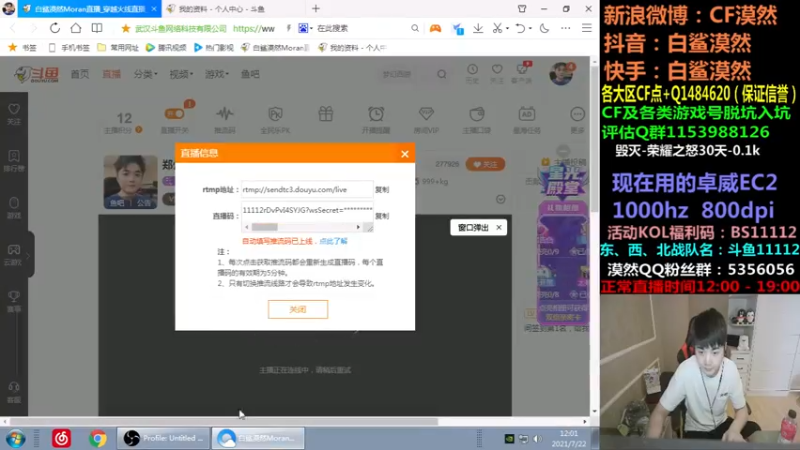Open 鱼吧 in Douyu navigation
This screenshot has width=800, height=450.
250,74
